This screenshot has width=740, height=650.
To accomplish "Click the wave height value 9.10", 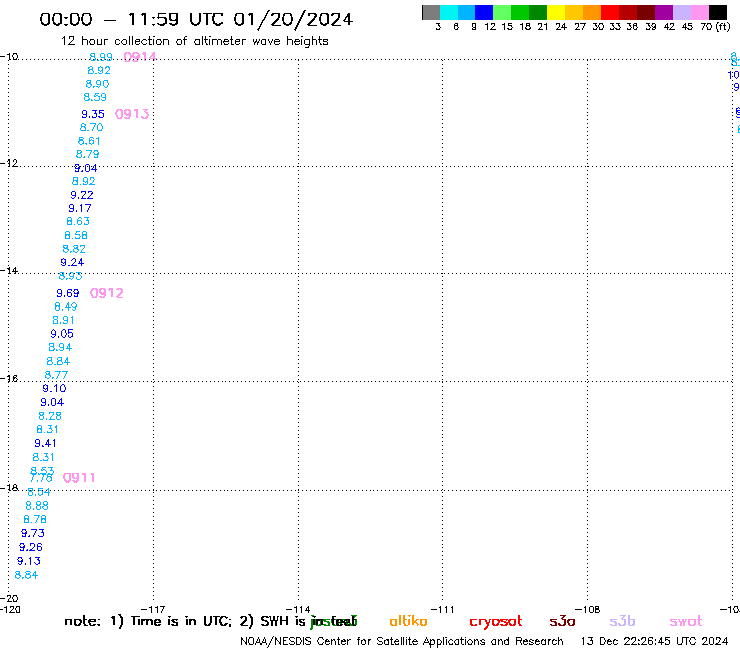I will coord(54,388).
